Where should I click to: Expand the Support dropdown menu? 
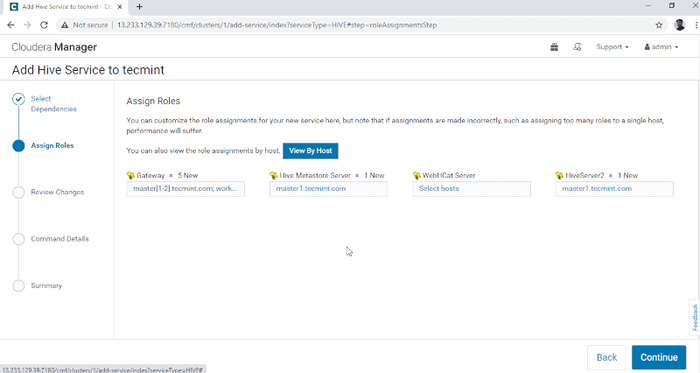tap(612, 47)
